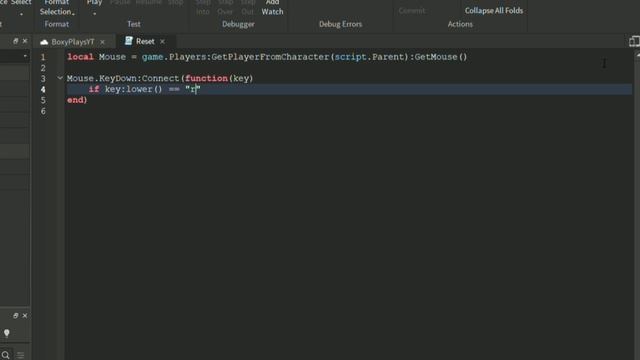The width and height of the screenshot is (640, 360).
Task: Click the Debug Errors group label
Action: click(x=340, y=24)
